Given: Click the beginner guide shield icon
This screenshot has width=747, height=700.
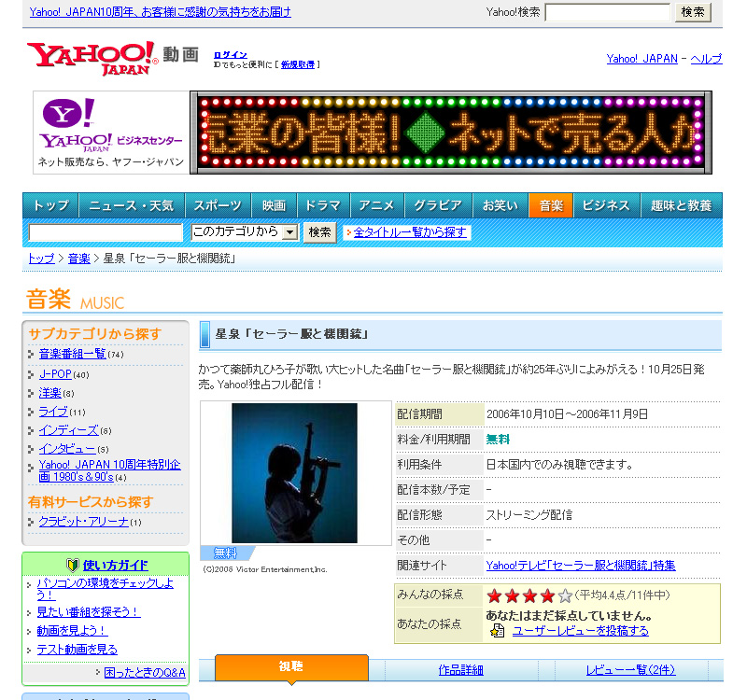Looking at the screenshot, I should point(73,566).
